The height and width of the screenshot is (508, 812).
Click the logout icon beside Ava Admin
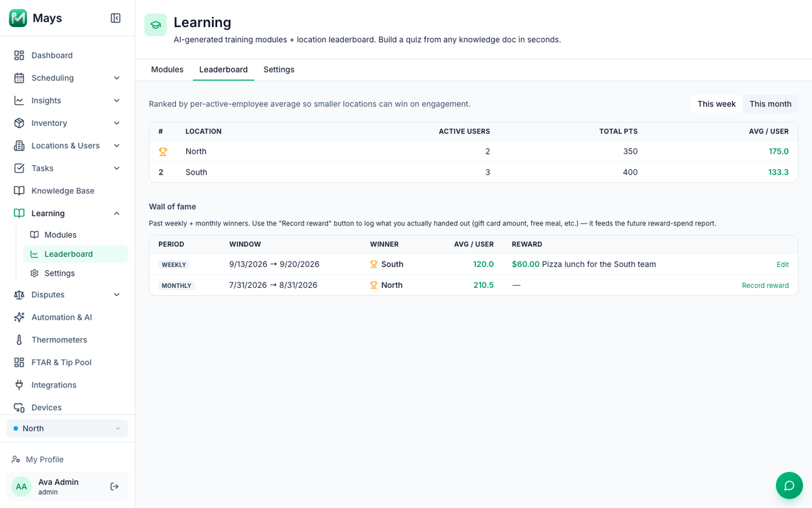tap(114, 486)
